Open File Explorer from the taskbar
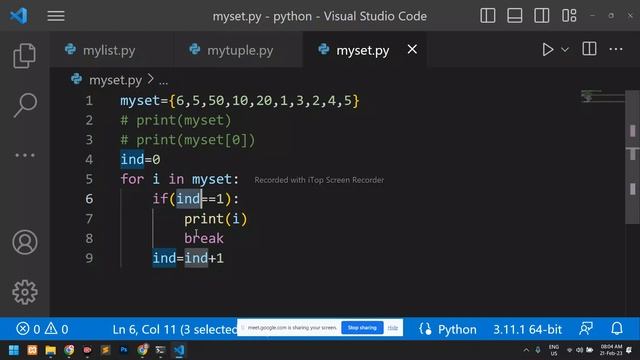This screenshot has height=360, width=640. (x=51, y=350)
